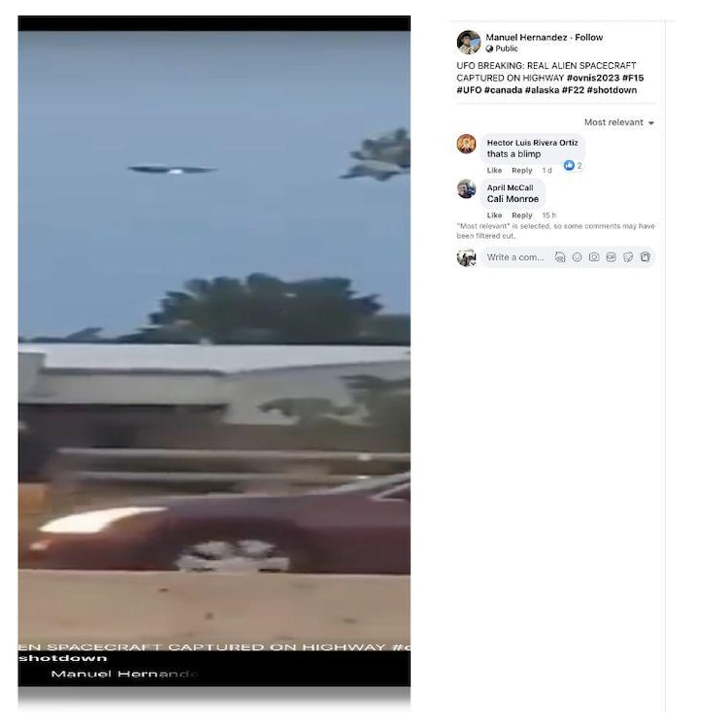Insert a GIF into the comment

pyautogui.click(x=611, y=257)
